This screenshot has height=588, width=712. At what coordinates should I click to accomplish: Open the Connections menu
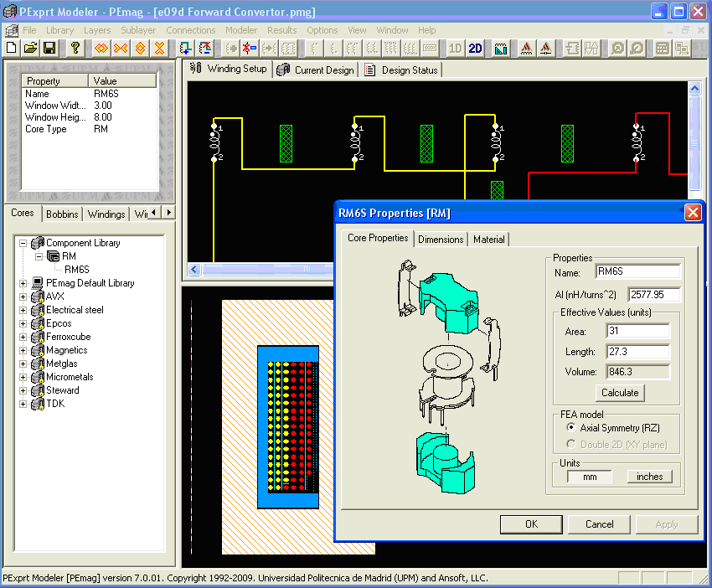(191, 30)
